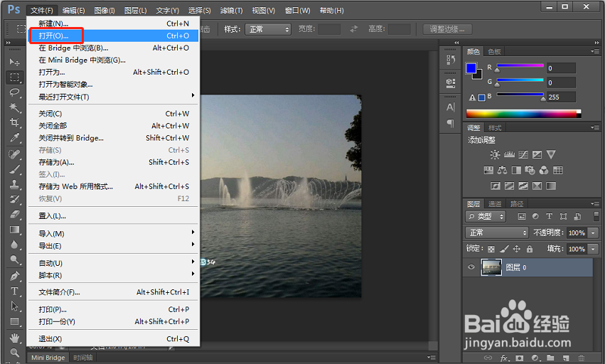
Task: Toggle shape layer filter
Action: [563, 217]
